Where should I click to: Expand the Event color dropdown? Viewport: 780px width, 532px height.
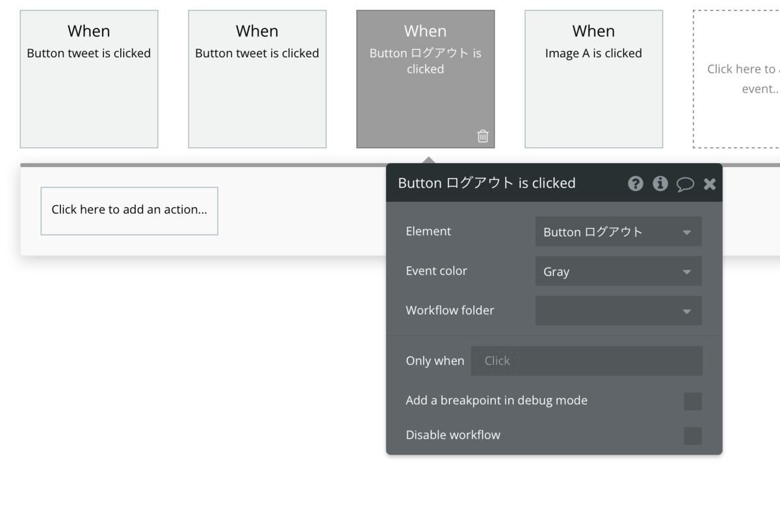click(617, 272)
